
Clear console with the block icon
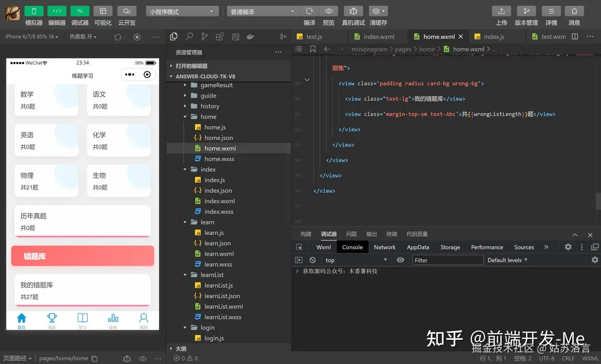click(x=313, y=260)
